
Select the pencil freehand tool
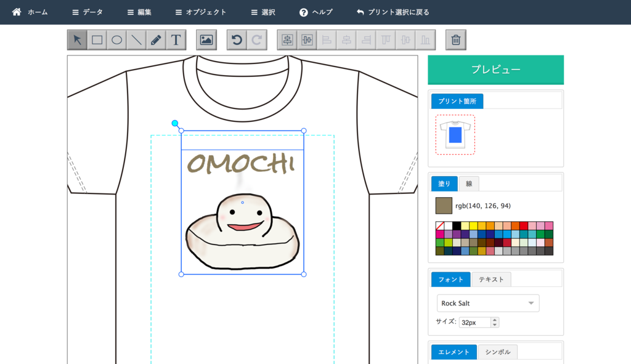(156, 40)
